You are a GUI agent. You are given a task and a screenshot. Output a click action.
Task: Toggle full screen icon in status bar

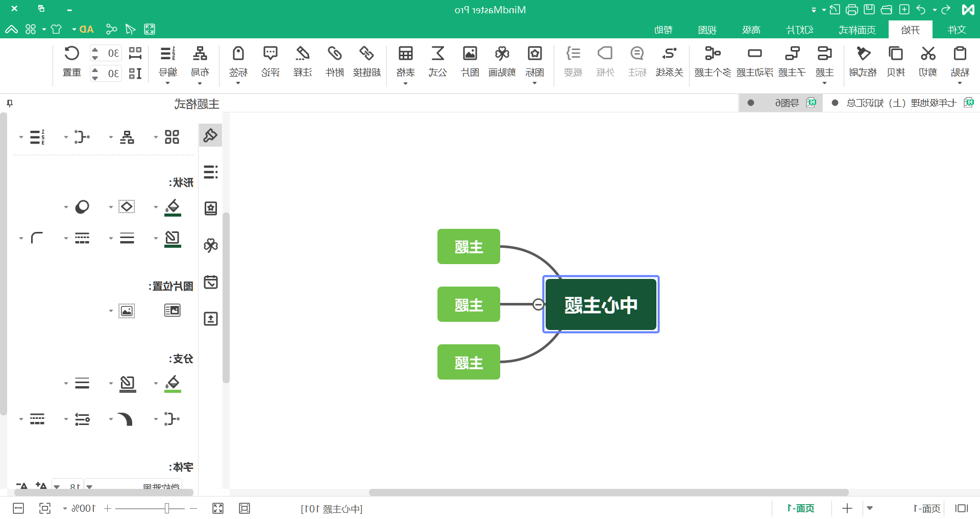(218, 508)
